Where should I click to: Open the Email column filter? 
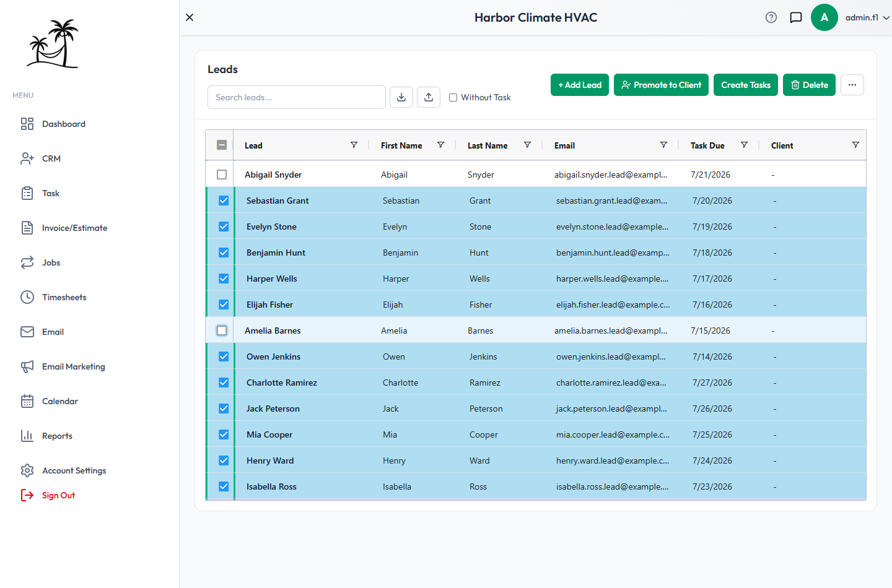663,145
